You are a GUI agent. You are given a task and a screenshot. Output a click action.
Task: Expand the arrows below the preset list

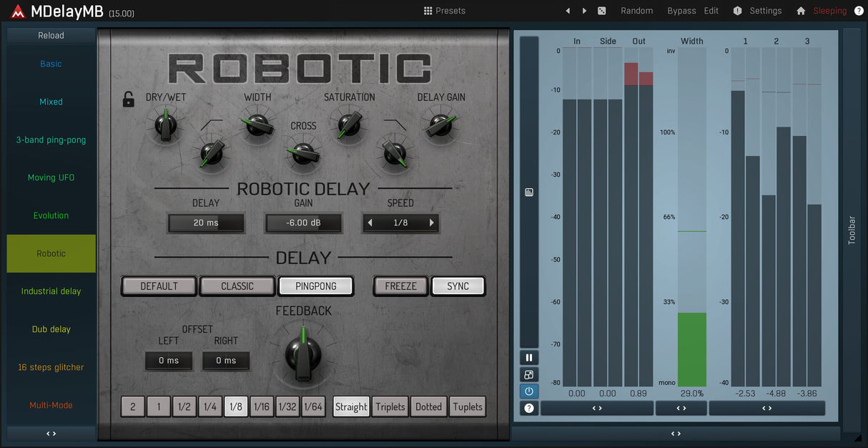point(51,434)
